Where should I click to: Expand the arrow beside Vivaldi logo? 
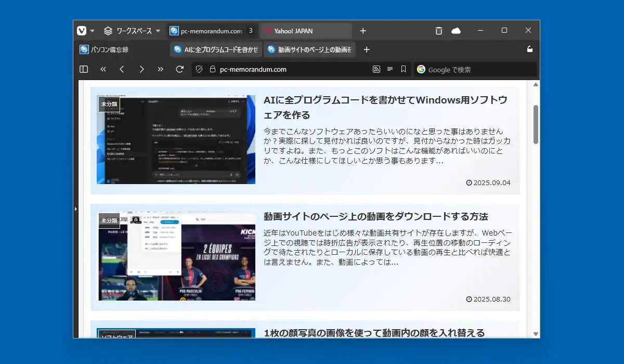92,31
